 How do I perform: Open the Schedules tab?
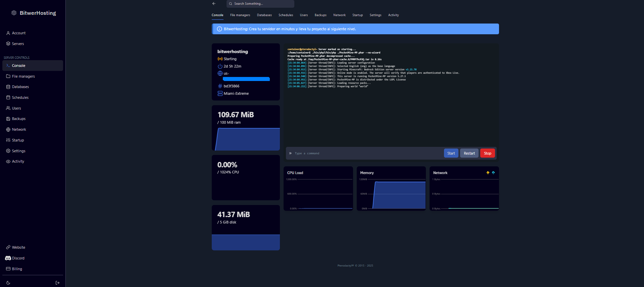tap(286, 15)
